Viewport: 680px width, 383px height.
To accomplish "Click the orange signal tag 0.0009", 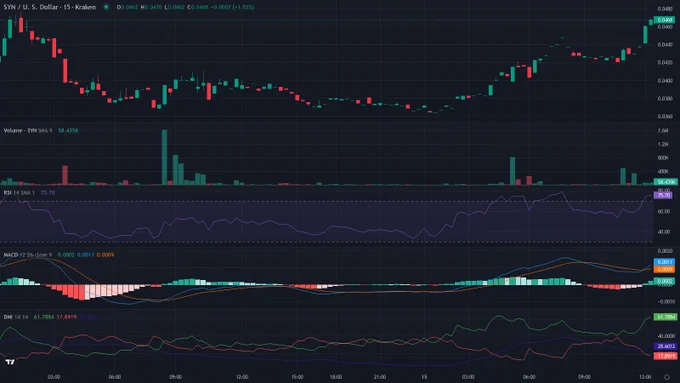I will pyautogui.click(x=665, y=269).
